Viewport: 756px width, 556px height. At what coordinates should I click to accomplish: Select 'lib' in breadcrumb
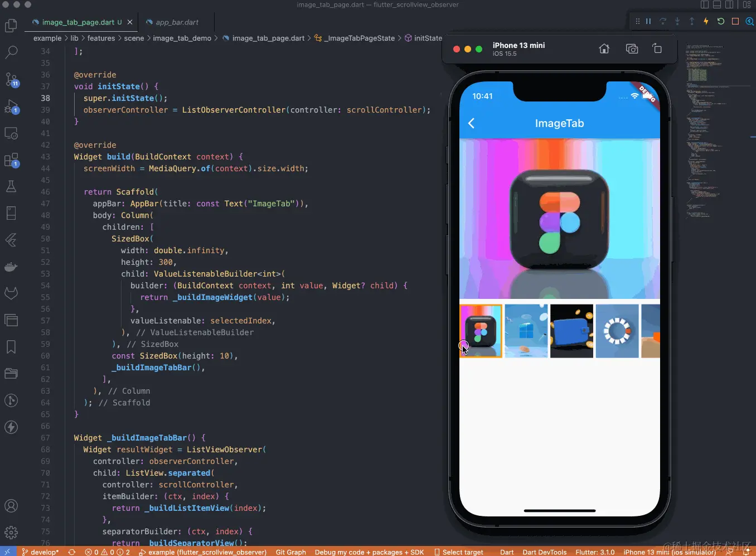(x=74, y=38)
